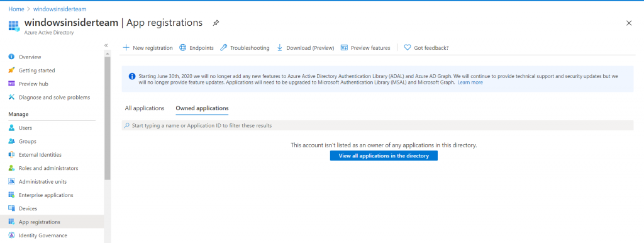The height and width of the screenshot is (243, 644).
Task: Click View all applications in the directory
Action: [x=384, y=156]
